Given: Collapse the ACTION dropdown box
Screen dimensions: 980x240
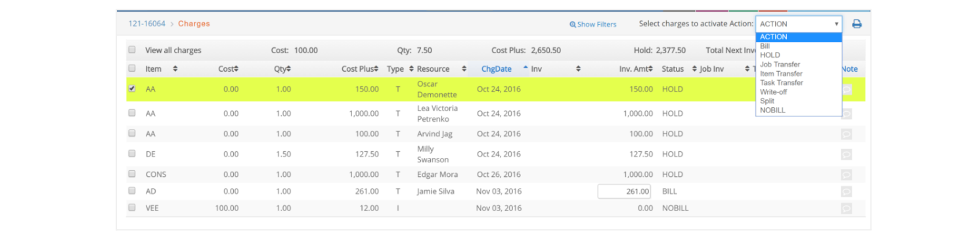Looking at the screenshot, I should coord(799,24).
